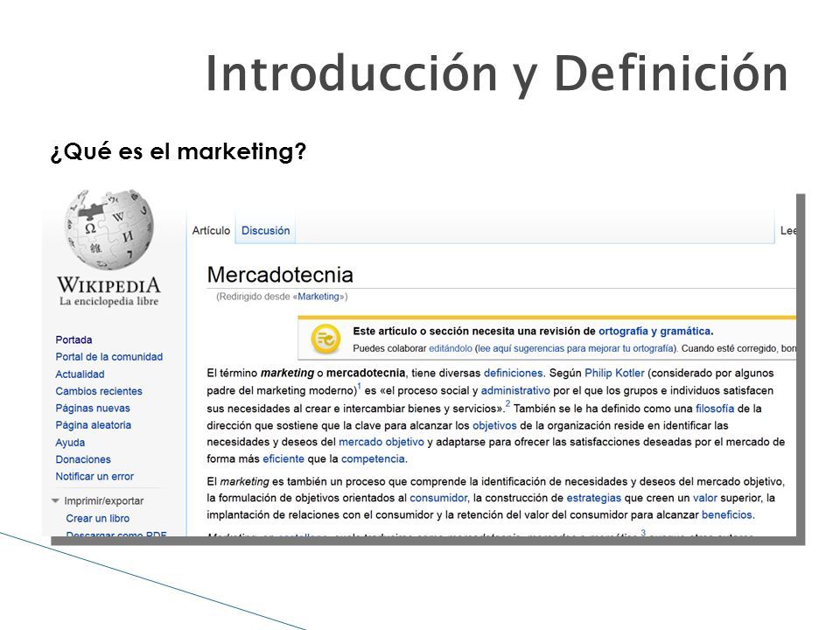Open the Páginas nuevas link
This screenshot has height=630, width=840.
tap(93, 409)
